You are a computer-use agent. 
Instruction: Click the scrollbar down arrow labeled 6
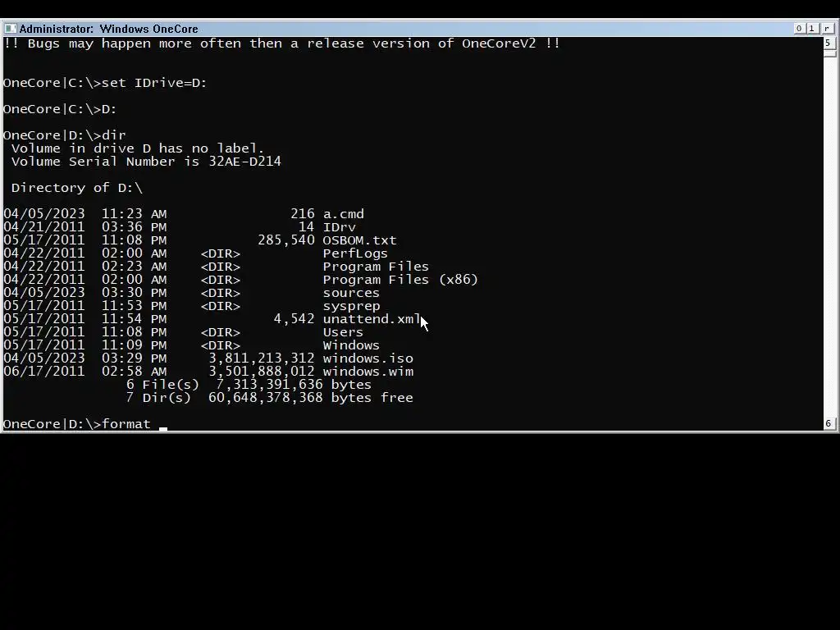[x=829, y=423]
